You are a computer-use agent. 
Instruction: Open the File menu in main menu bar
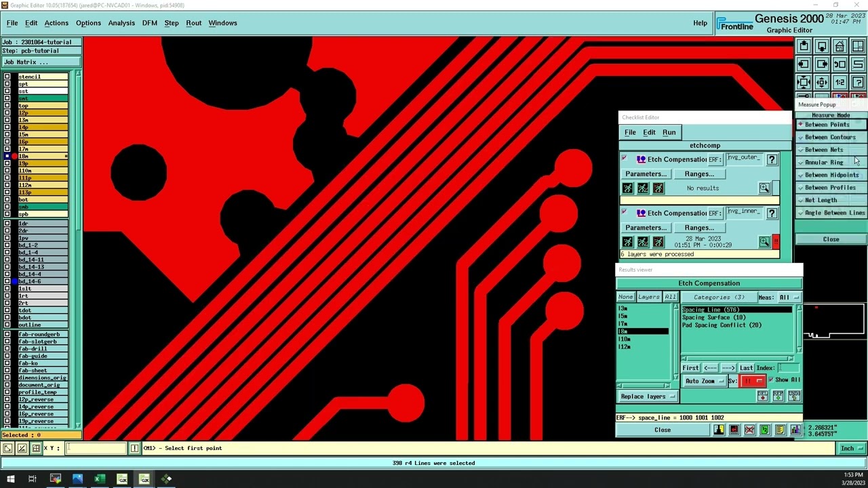pos(12,23)
